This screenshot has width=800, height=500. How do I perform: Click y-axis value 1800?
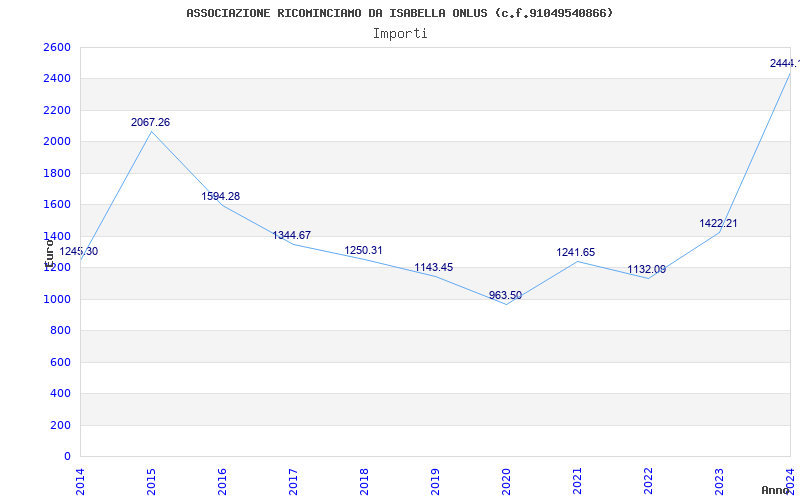57,173
